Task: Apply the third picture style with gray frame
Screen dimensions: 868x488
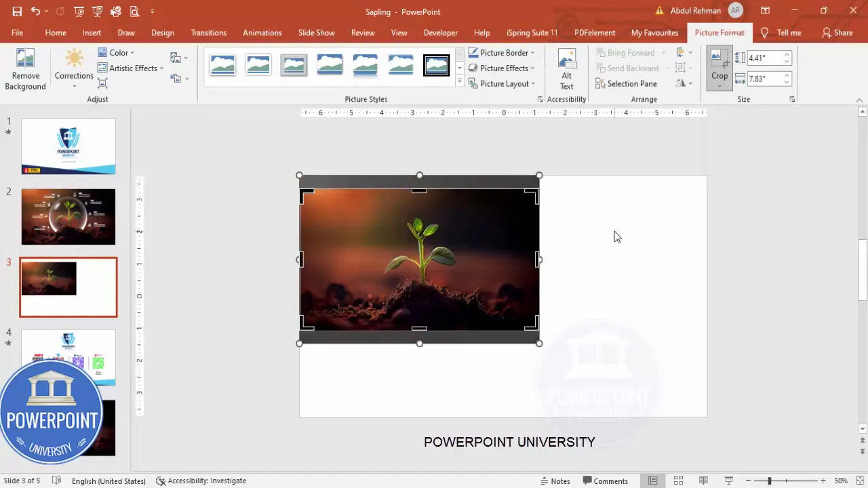Action: 294,65
